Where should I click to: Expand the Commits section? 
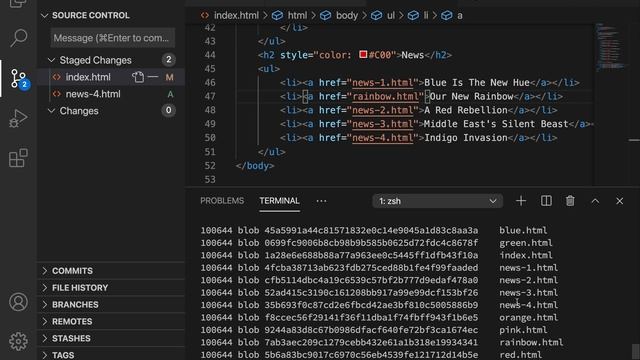pyautogui.click(x=111, y=271)
